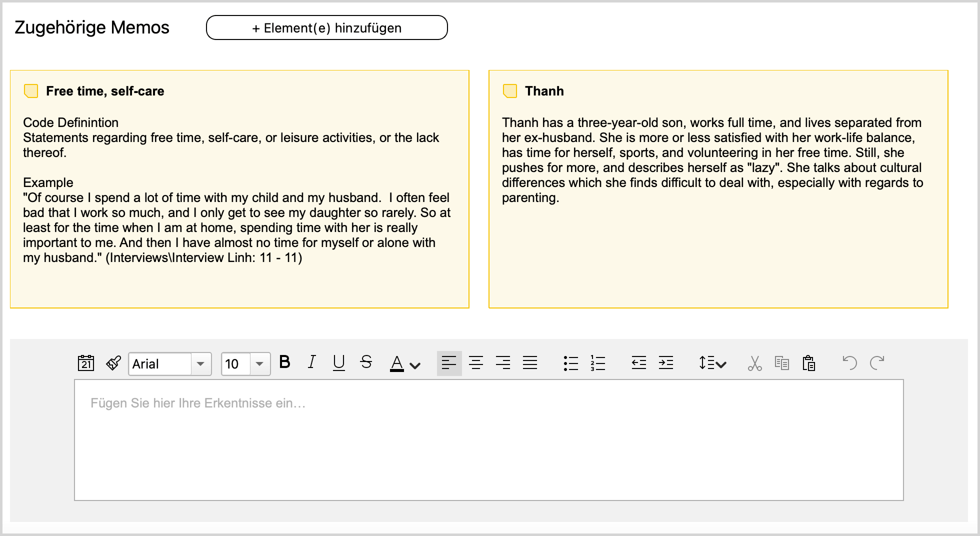980x536 pixels.
Task: Open the font color dropdown arrow
Action: click(x=415, y=365)
